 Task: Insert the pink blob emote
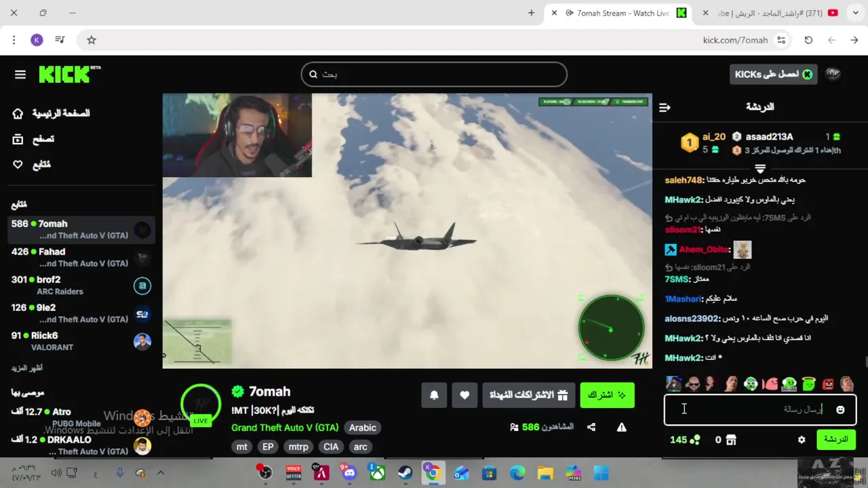coord(770,384)
